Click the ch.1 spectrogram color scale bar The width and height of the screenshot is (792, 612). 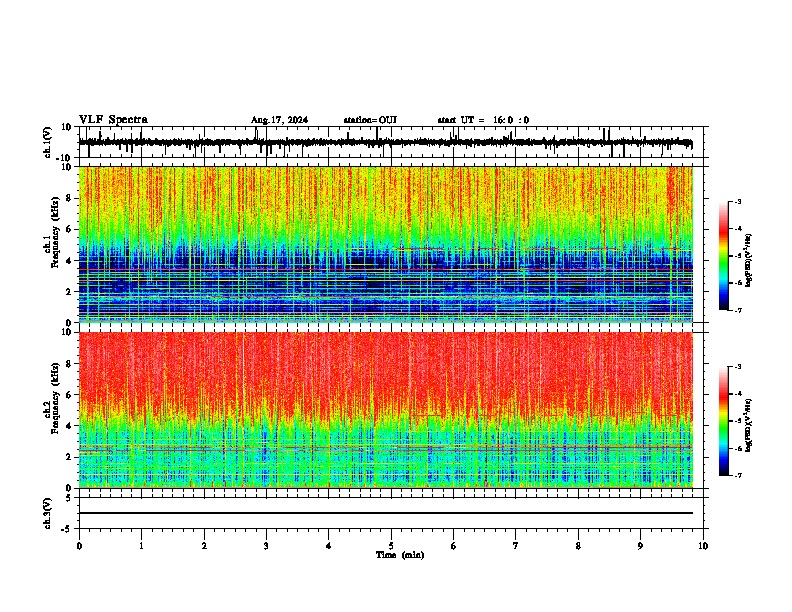[x=723, y=256]
